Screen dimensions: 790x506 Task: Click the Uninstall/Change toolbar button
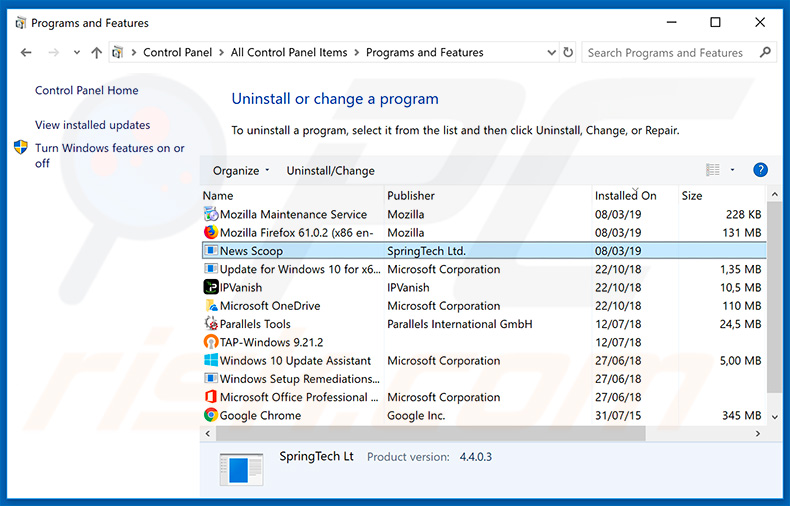coord(330,171)
